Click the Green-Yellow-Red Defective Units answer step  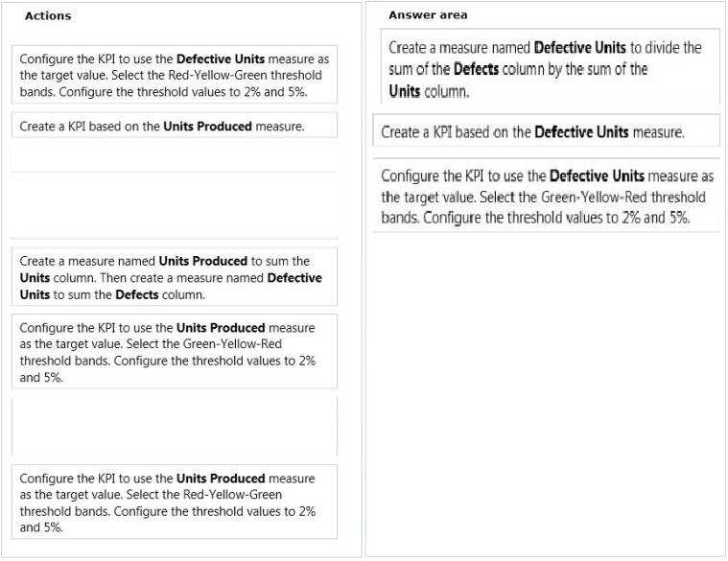[x=546, y=196]
